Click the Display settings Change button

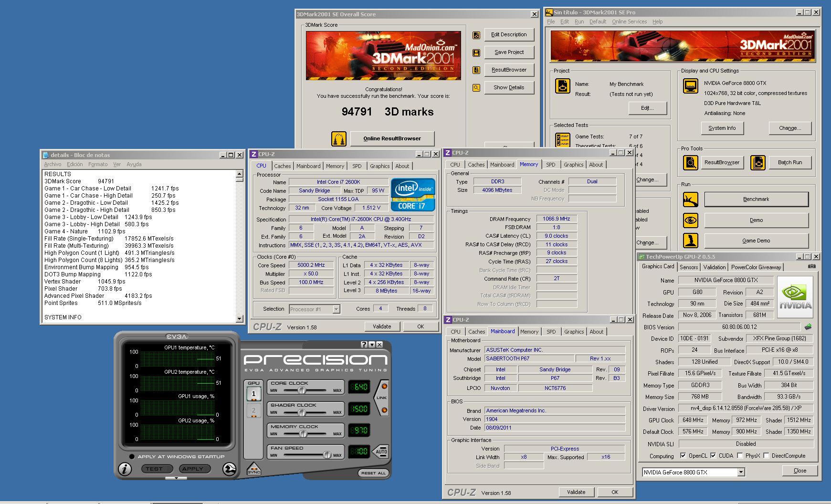(790, 128)
